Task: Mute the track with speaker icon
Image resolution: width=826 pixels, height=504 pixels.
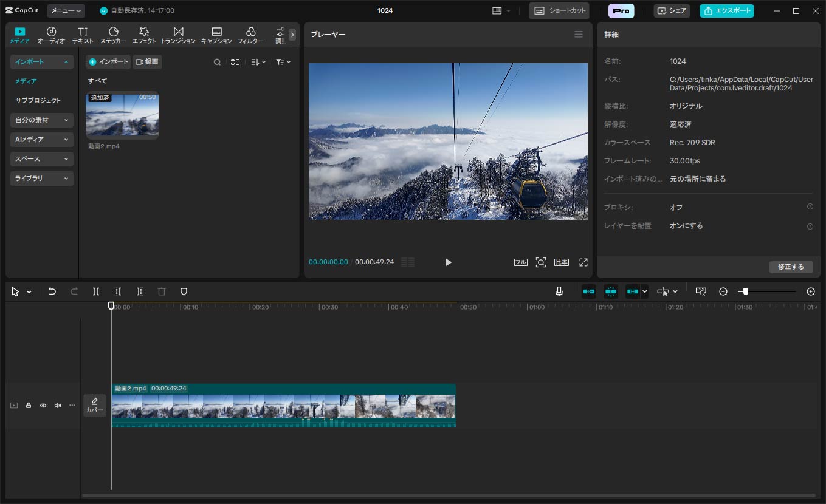Action: click(x=58, y=406)
